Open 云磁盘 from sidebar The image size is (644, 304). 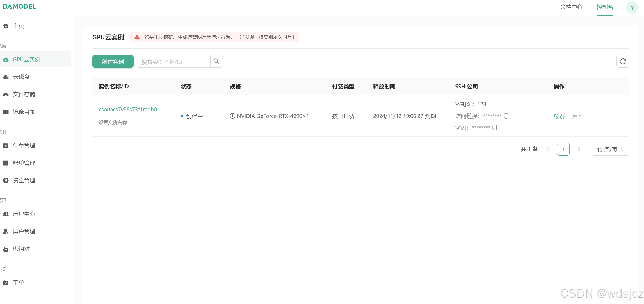[x=21, y=77]
